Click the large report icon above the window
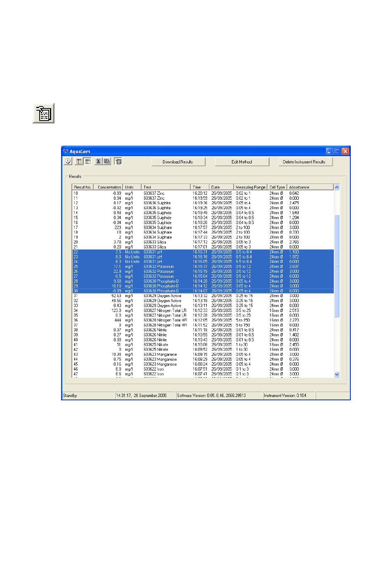 click(x=44, y=113)
